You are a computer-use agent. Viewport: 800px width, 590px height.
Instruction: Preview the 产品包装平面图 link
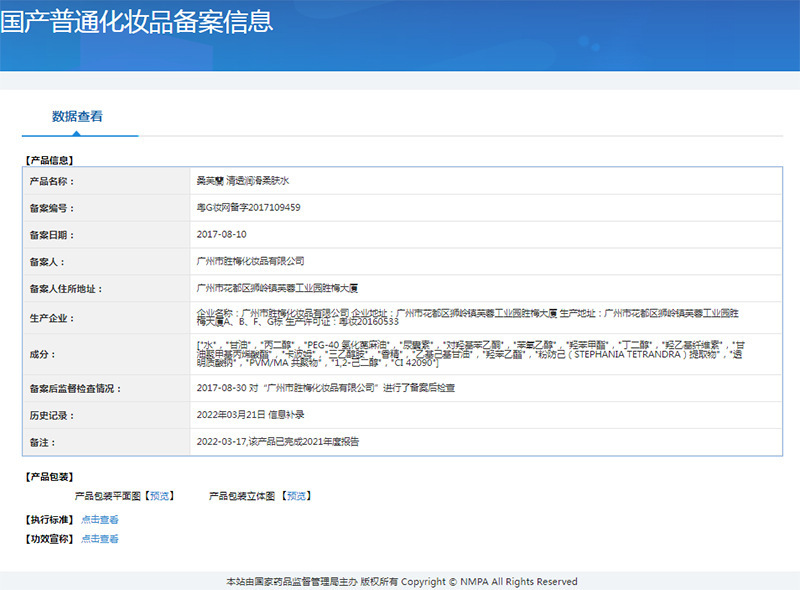[x=160, y=496]
